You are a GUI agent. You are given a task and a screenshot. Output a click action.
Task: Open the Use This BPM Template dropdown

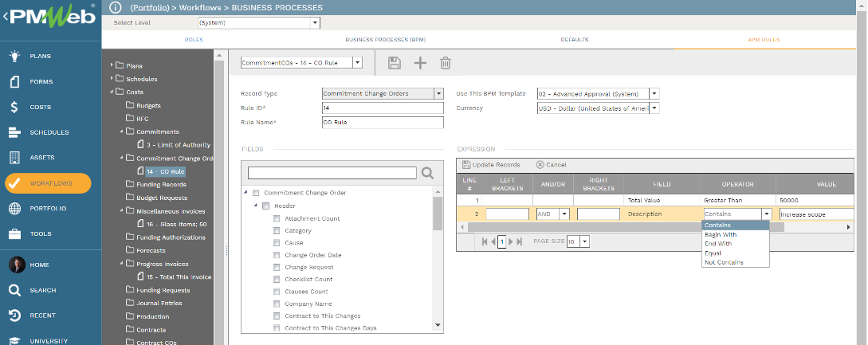654,93
